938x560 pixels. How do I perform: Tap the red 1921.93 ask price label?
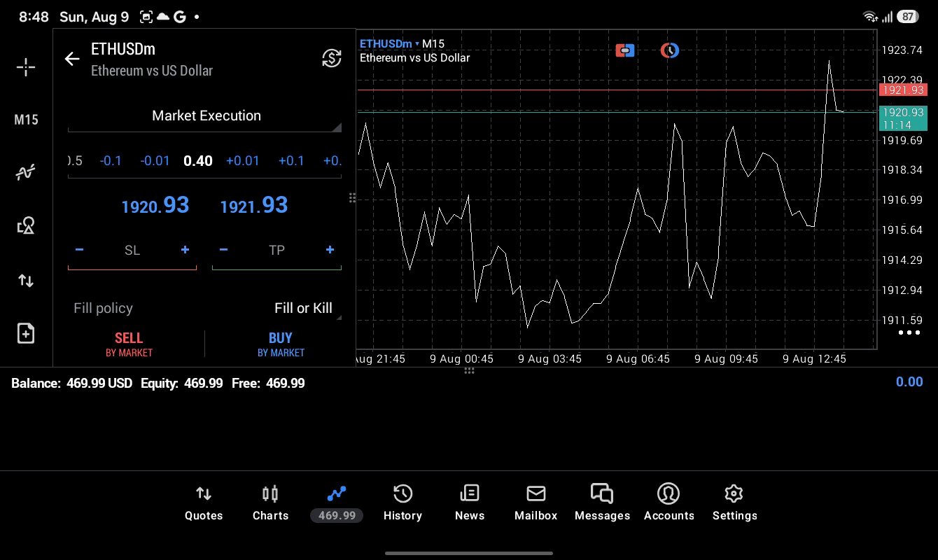point(903,90)
